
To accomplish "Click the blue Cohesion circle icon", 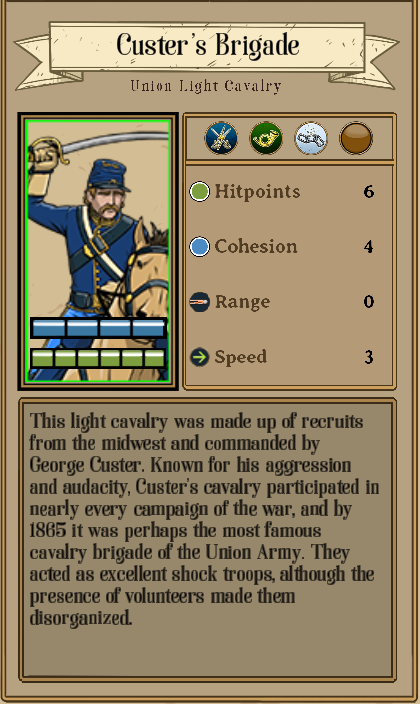I will coord(199,246).
